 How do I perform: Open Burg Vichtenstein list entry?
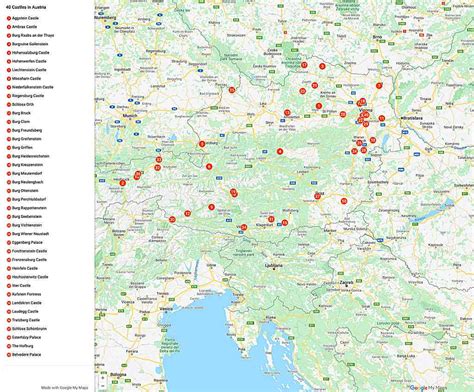[27, 225]
